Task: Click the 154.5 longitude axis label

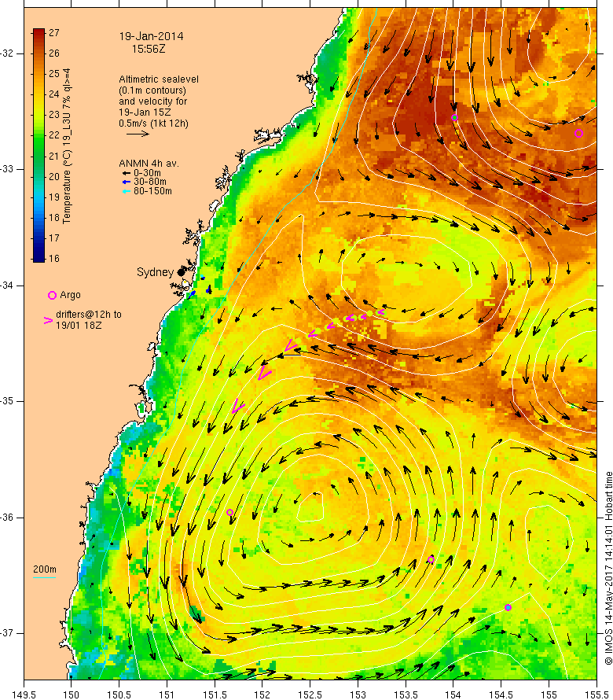Action: click(x=501, y=694)
